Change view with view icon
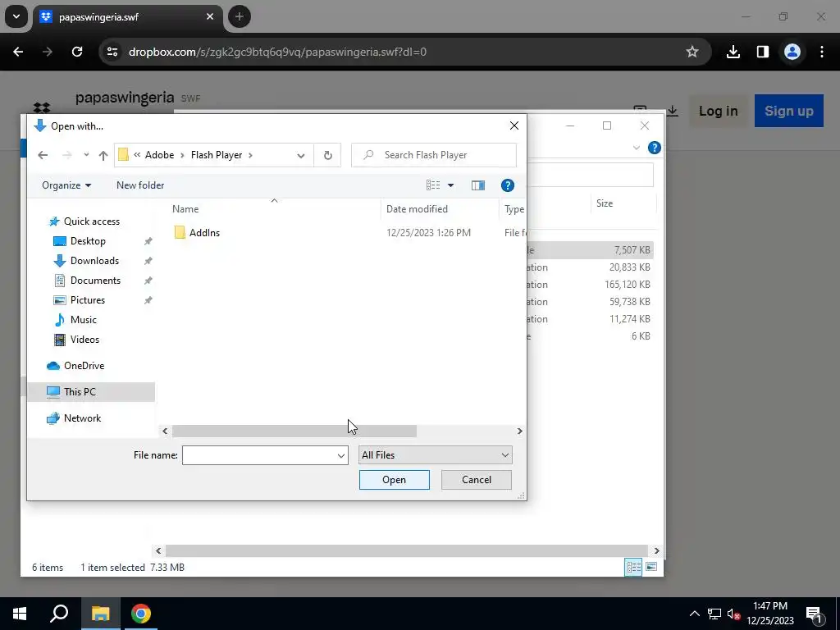 [x=433, y=185]
